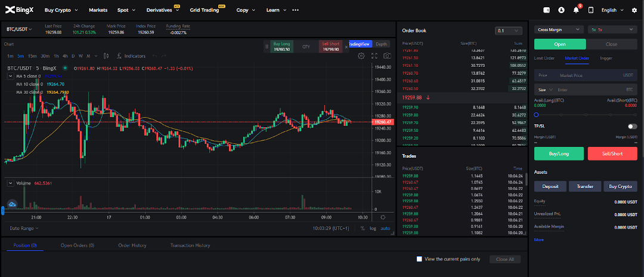Image resolution: width=644 pixels, height=277 pixels.
Task: Open the 5x leverage dropdown
Action: [612, 29]
